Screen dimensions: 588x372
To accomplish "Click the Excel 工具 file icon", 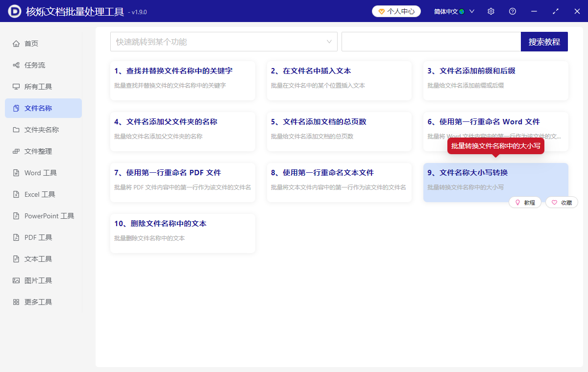I will 16,194.
